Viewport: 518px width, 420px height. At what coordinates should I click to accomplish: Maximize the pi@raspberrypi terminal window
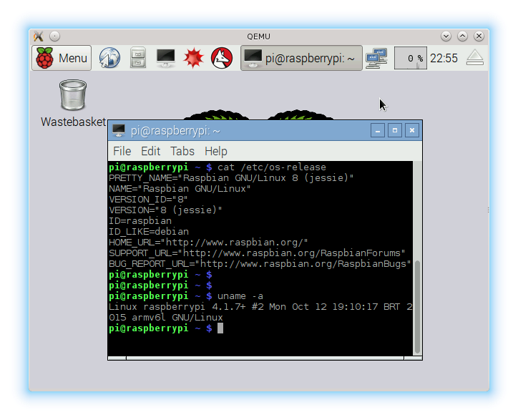pos(395,130)
